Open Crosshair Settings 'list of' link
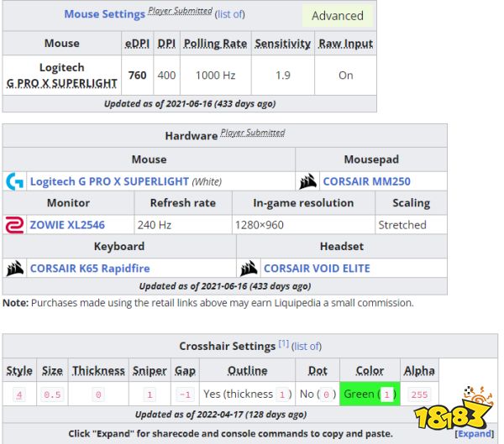This screenshot has height=444, width=504. 307,347
